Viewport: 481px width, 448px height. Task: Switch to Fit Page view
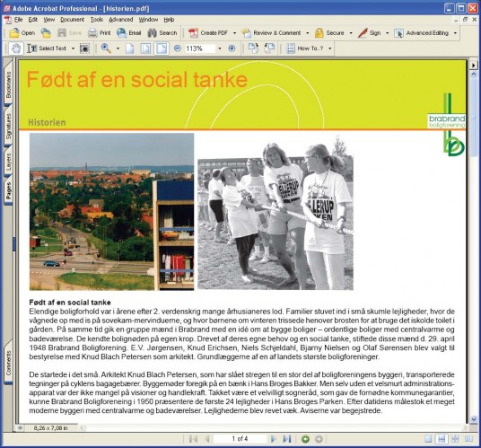tap(145, 48)
